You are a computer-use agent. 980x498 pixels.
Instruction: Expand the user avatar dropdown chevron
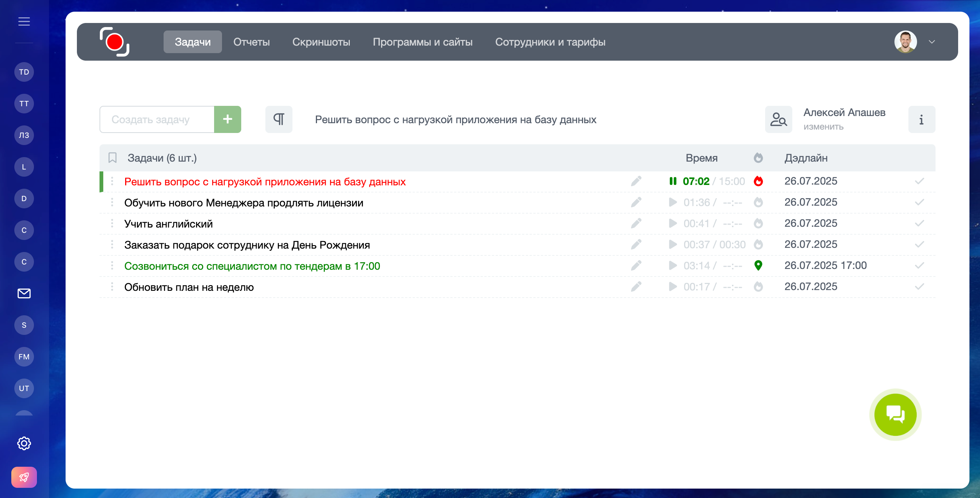pos(931,42)
